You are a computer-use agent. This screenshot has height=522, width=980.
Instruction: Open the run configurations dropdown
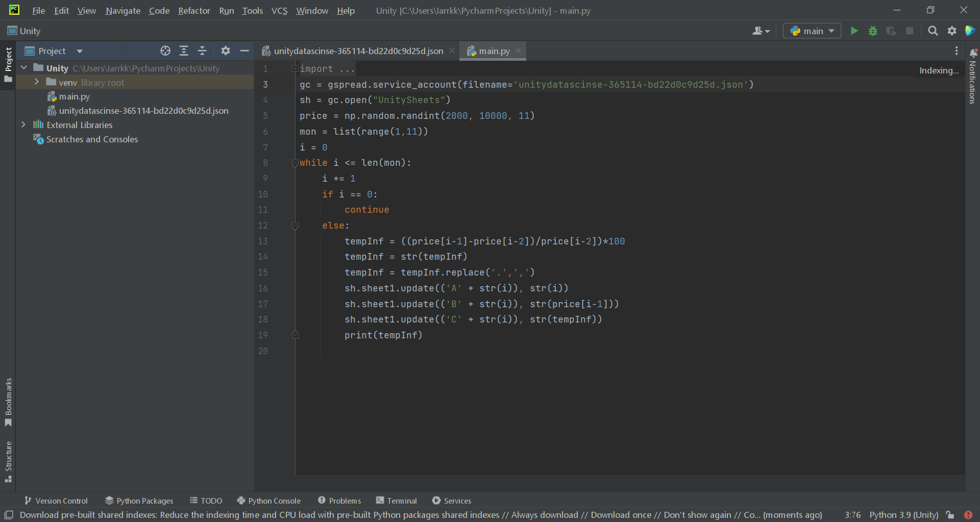coord(812,31)
